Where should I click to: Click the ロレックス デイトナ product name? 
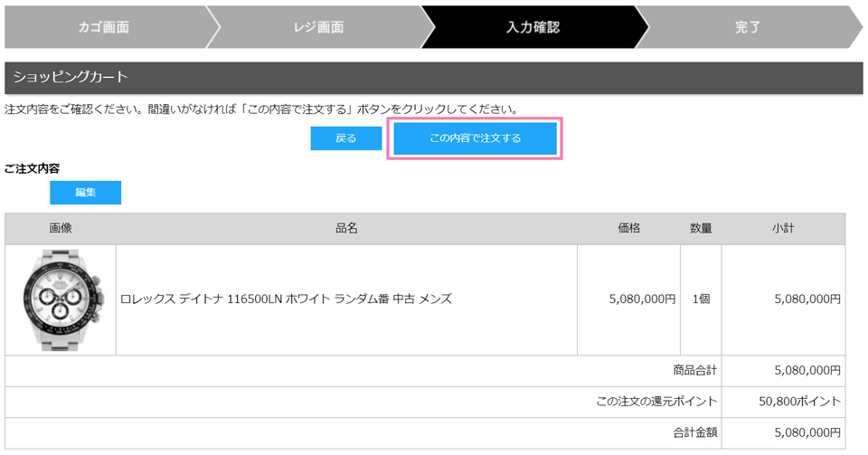pyautogui.click(x=286, y=299)
